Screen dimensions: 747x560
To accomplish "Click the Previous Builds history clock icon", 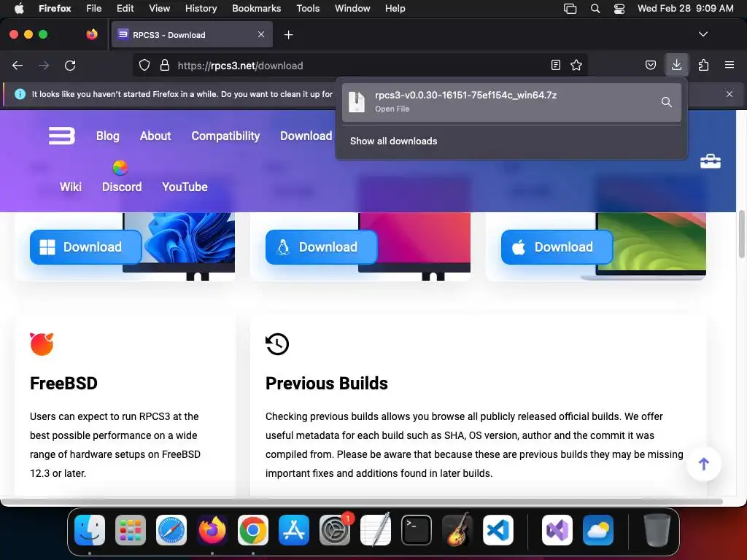I will coord(277,344).
